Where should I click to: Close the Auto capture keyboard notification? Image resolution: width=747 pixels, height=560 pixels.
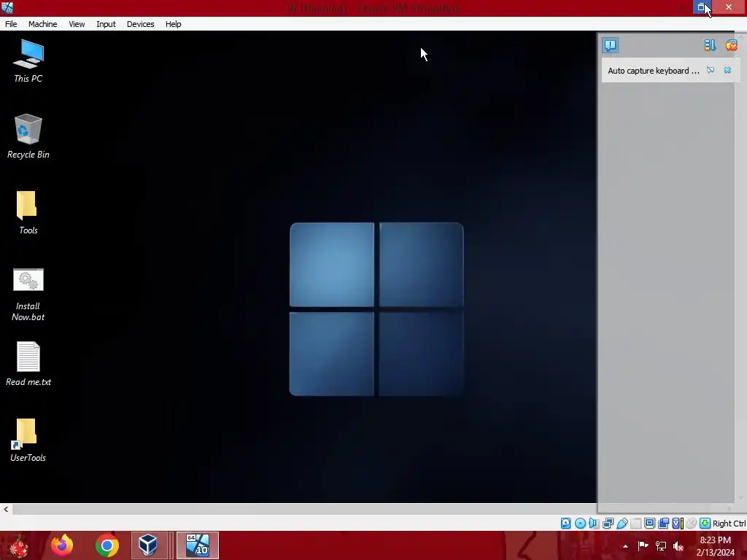pos(727,71)
